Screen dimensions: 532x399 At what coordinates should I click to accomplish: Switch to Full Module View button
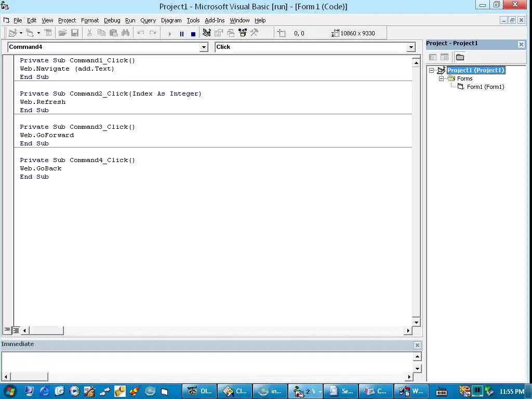[x=16, y=330]
